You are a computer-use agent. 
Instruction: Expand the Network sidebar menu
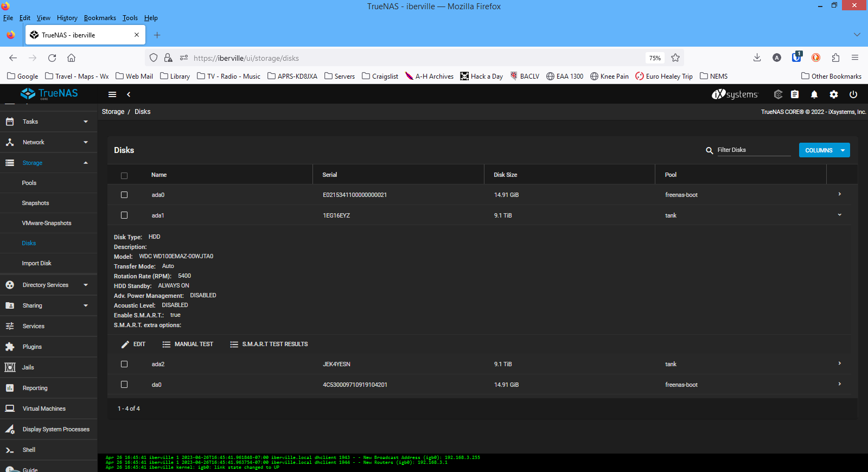49,142
